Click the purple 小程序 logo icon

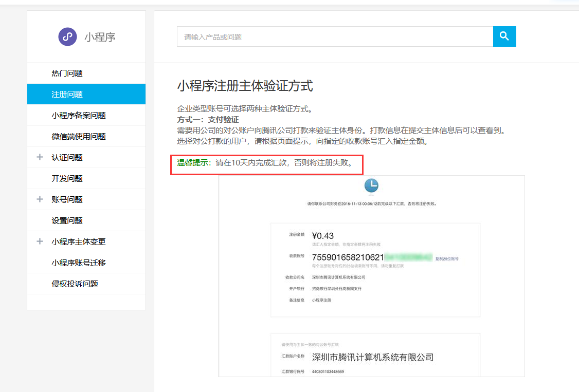[67, 36]
